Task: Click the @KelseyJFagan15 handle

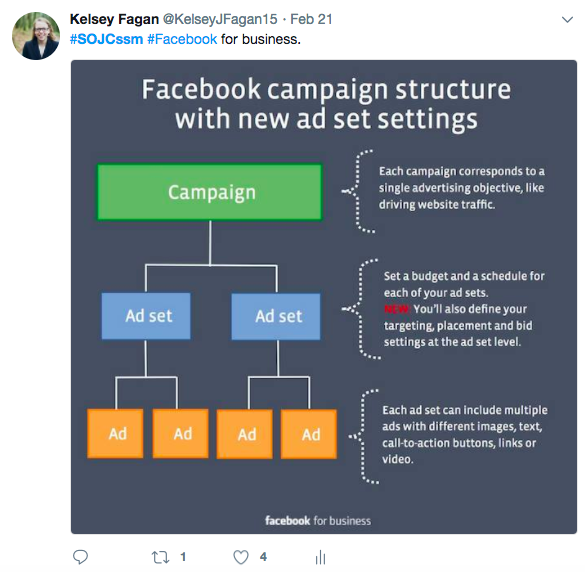Action: coord(220,19)
